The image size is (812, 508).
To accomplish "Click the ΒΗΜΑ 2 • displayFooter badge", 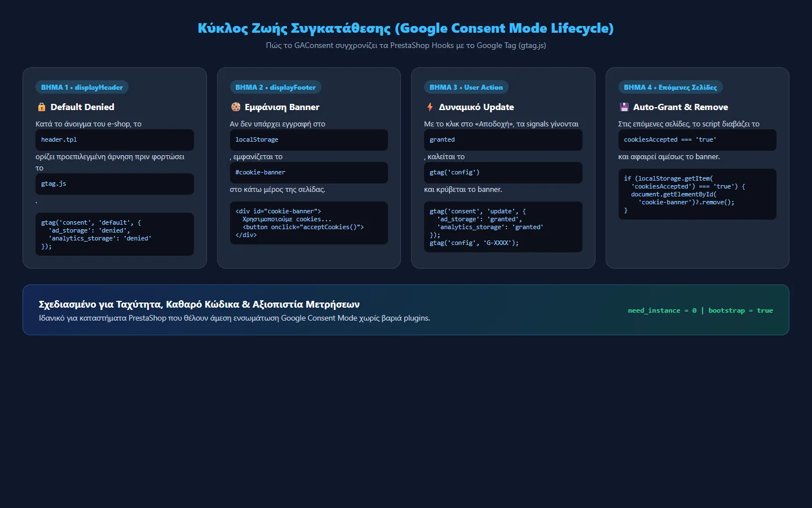I will pyautogui.click(x=275, y=87).
